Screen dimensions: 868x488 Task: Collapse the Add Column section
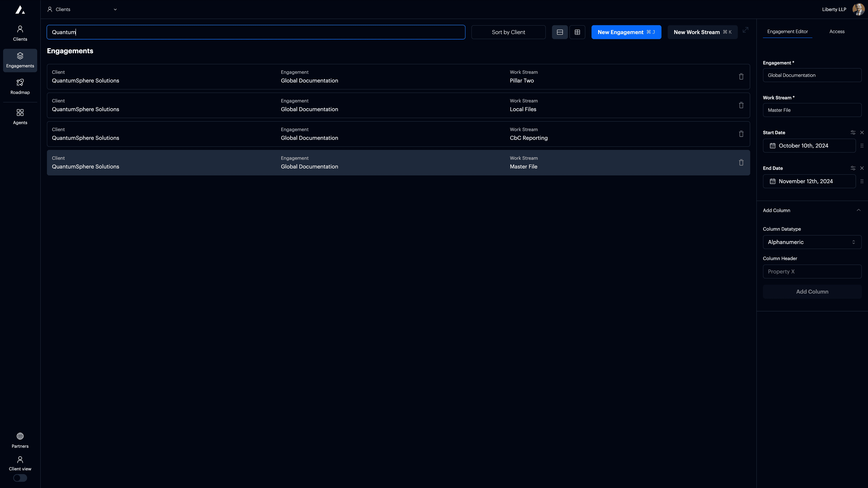click(x=858, y=210)
